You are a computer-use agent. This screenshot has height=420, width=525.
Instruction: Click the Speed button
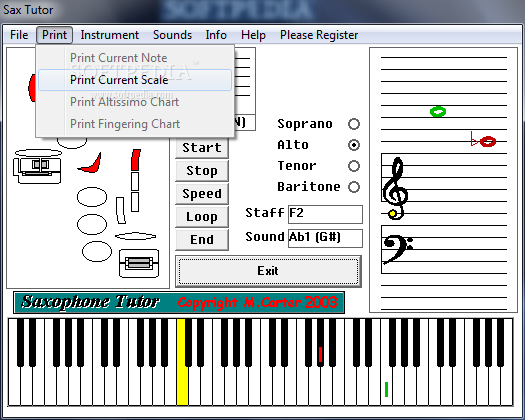(x=202, y=194)
